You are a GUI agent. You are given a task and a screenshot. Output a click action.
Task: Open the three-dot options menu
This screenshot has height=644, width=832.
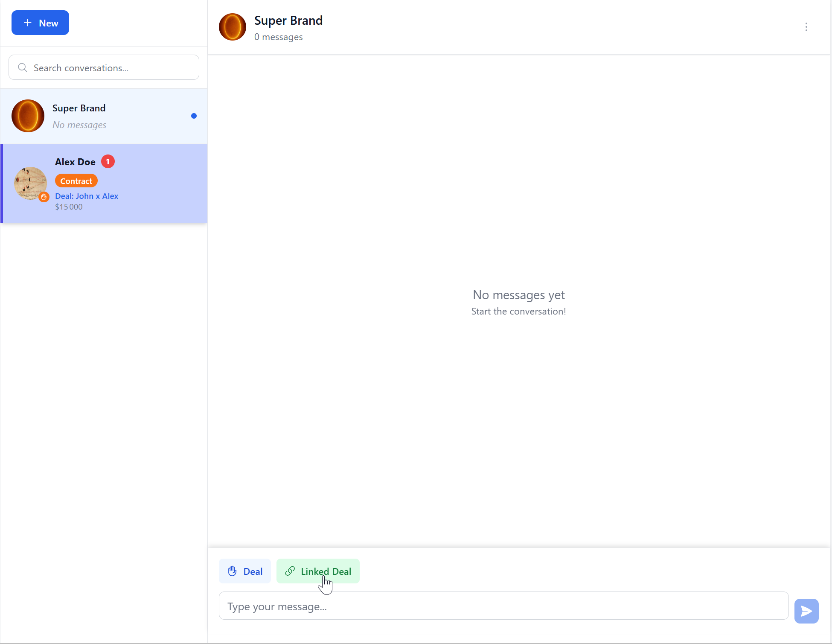click(x=806, y=27)
